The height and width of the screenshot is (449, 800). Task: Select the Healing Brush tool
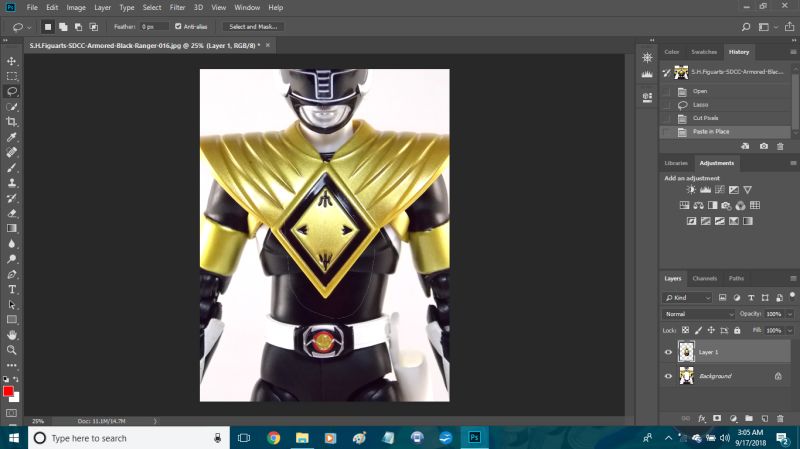[12, 152]
